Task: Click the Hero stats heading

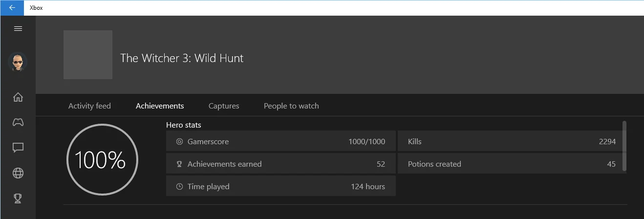Action: tap(184, 125)
